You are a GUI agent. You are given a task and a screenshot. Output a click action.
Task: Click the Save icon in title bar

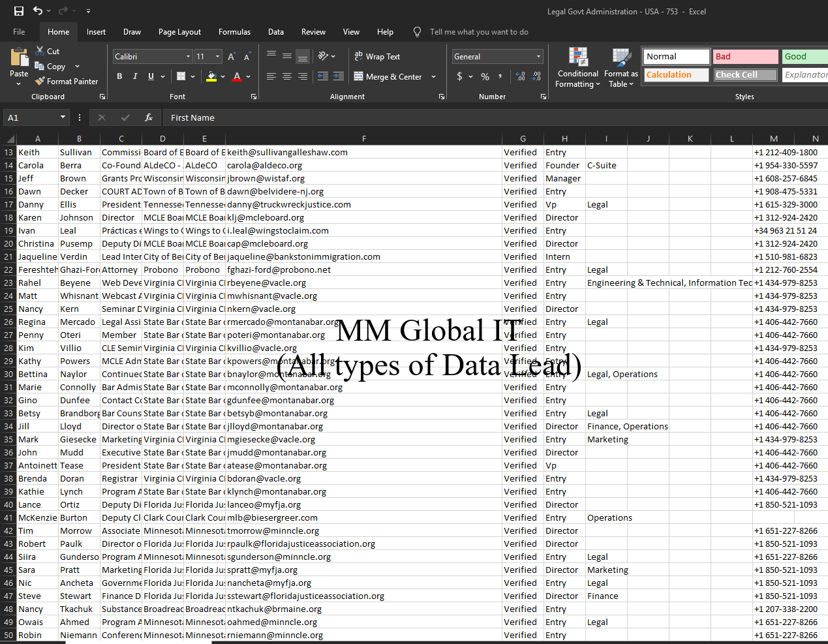[x=19, y=11]
